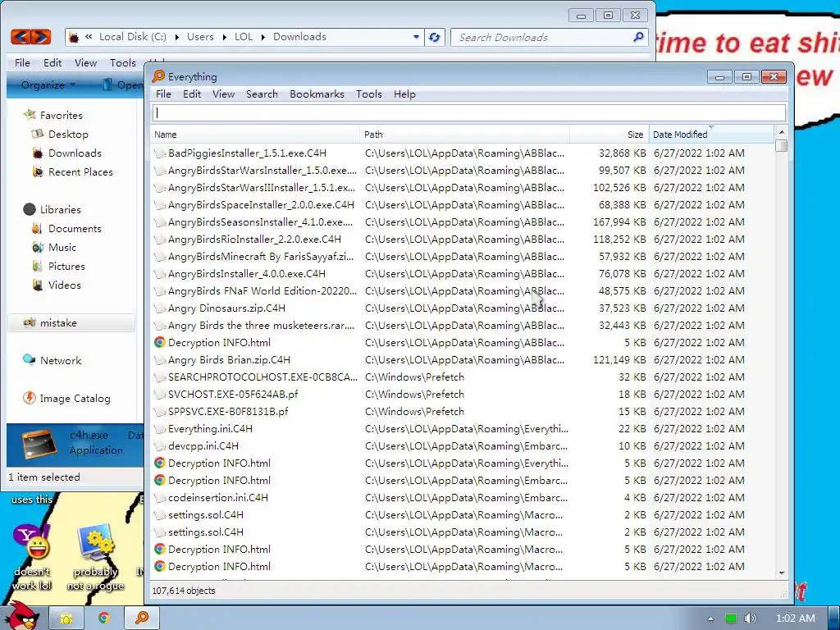Open the Everything window View menu

223,94
